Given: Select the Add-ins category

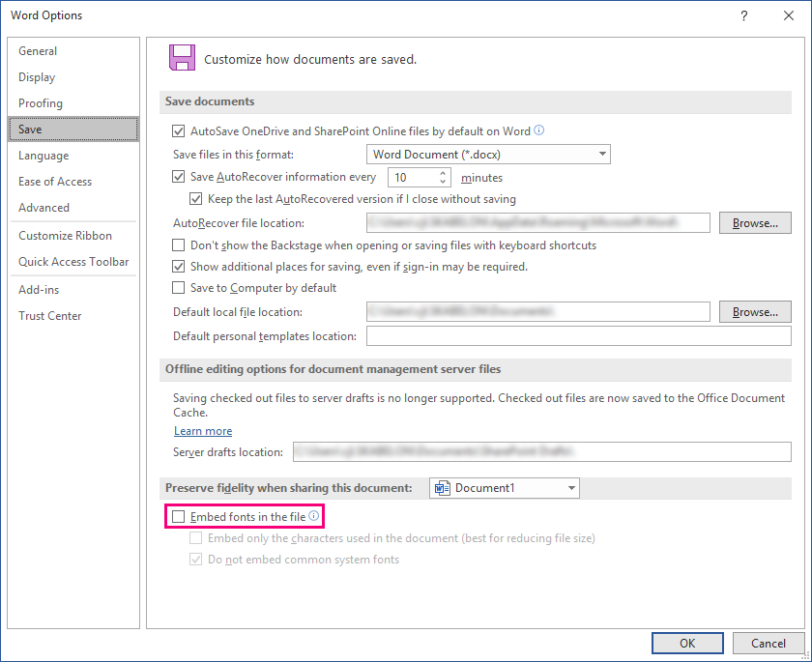Looking at the screenshot, I should 74,290.
